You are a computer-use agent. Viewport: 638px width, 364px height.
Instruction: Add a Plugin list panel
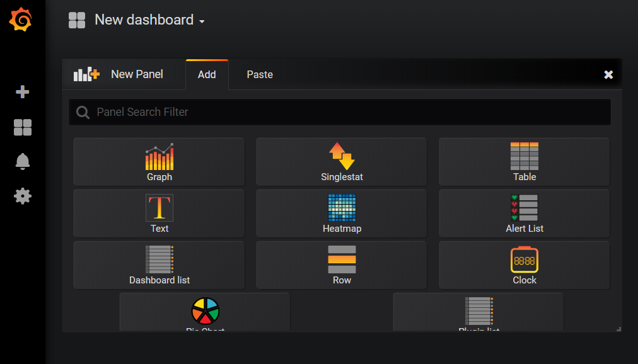[x=478, y=312]
